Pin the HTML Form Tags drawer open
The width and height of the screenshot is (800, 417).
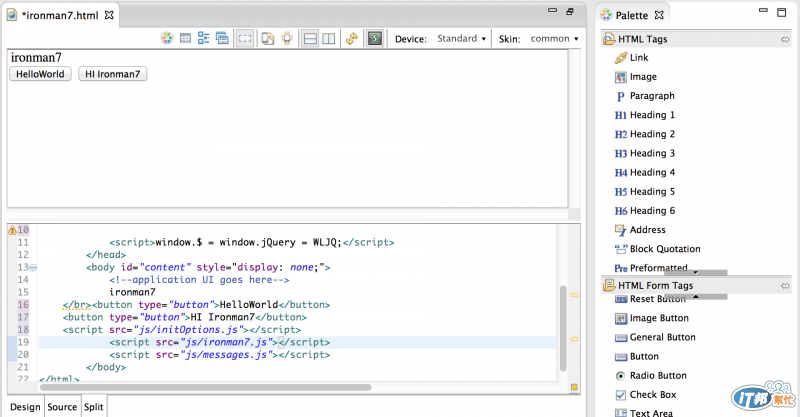(x=785, y=286)
